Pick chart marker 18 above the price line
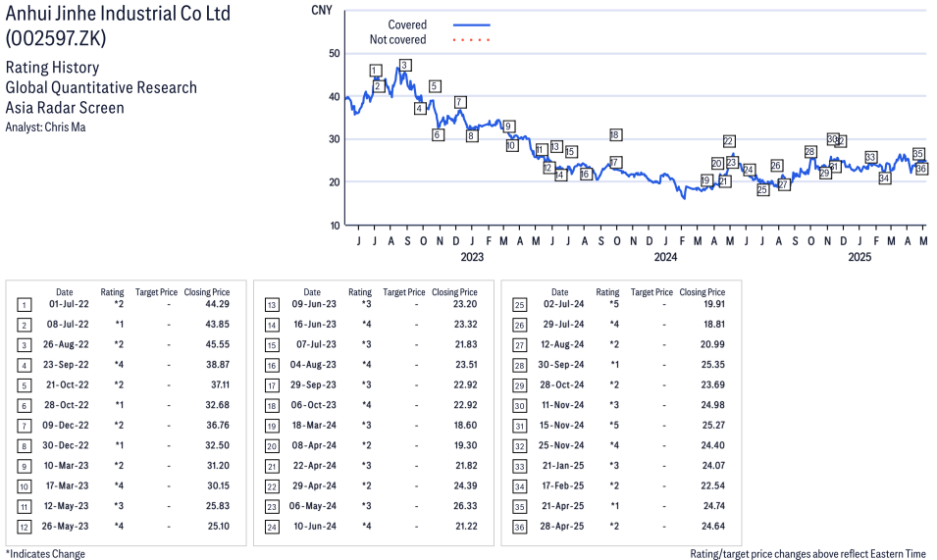 point(615,135)
